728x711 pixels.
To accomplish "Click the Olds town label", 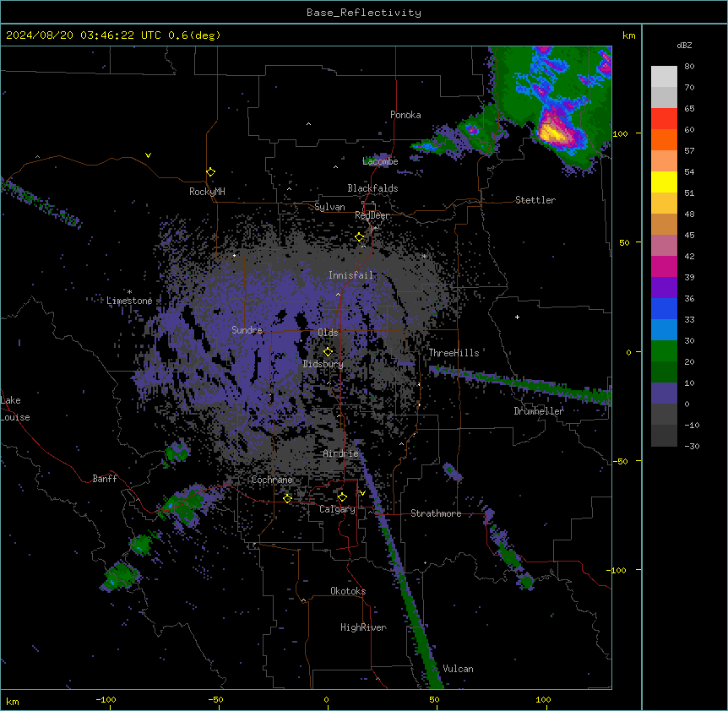I will [328, 333].
